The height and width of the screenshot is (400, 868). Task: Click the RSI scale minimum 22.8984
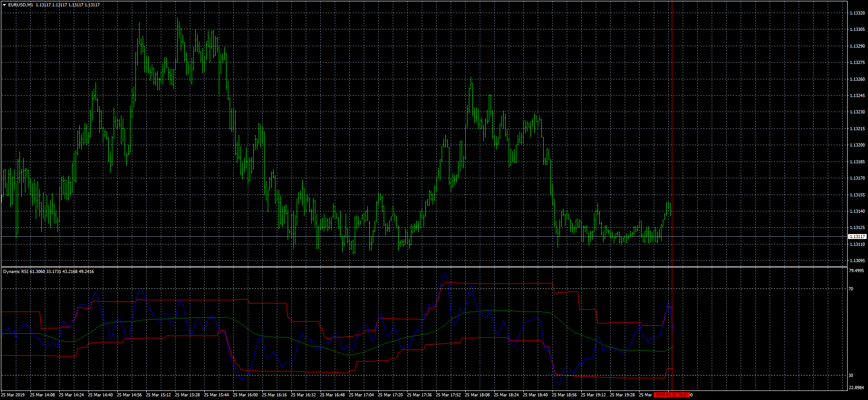tap(856, 388)
